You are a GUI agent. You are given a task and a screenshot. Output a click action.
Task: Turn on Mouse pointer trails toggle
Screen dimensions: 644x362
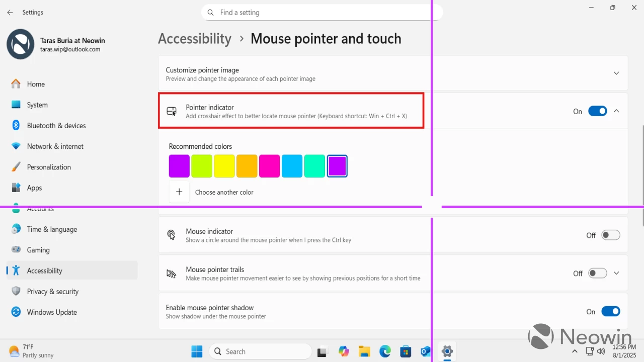[x=598, y=274]
